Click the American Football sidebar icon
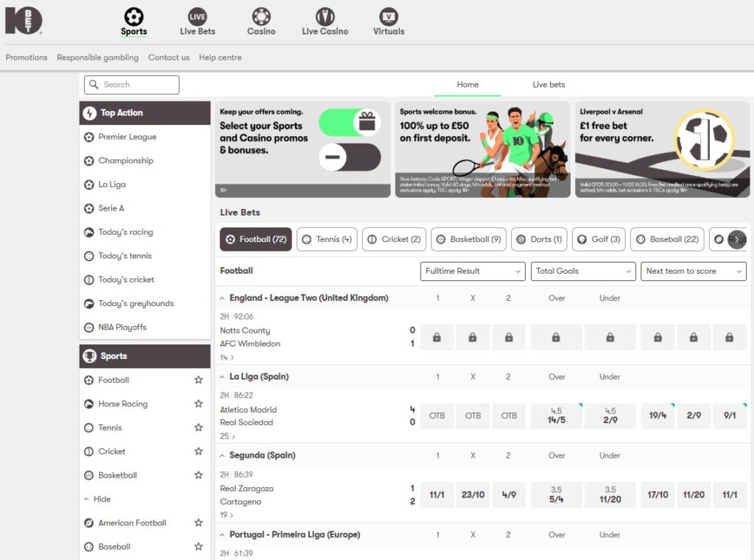Screen dimensions: 754x560 click(89, 523)
